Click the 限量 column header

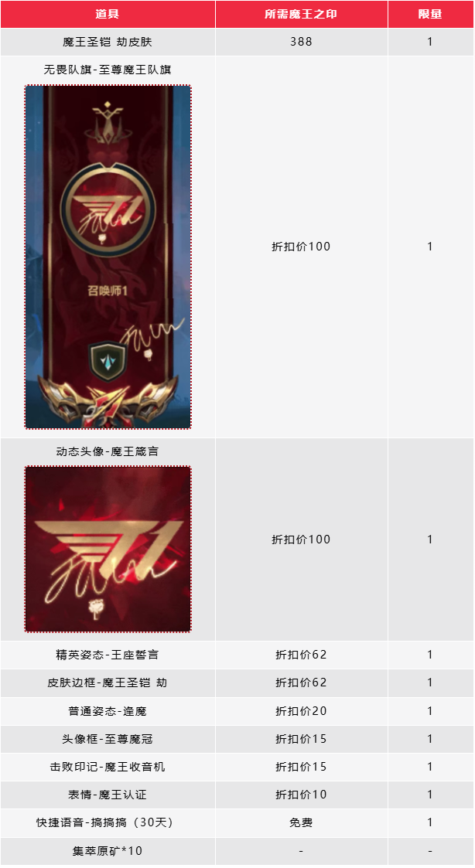coord(430,15)
